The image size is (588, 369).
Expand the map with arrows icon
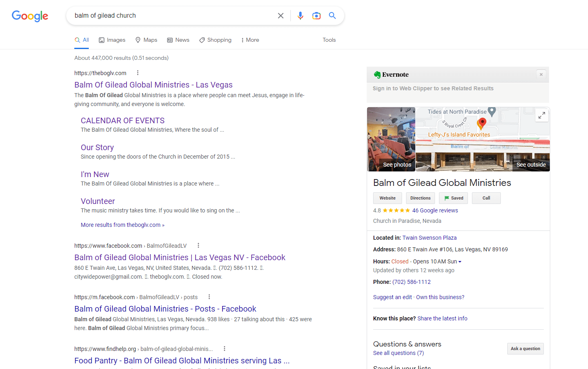pyautogui.click(x=542, y=115)
